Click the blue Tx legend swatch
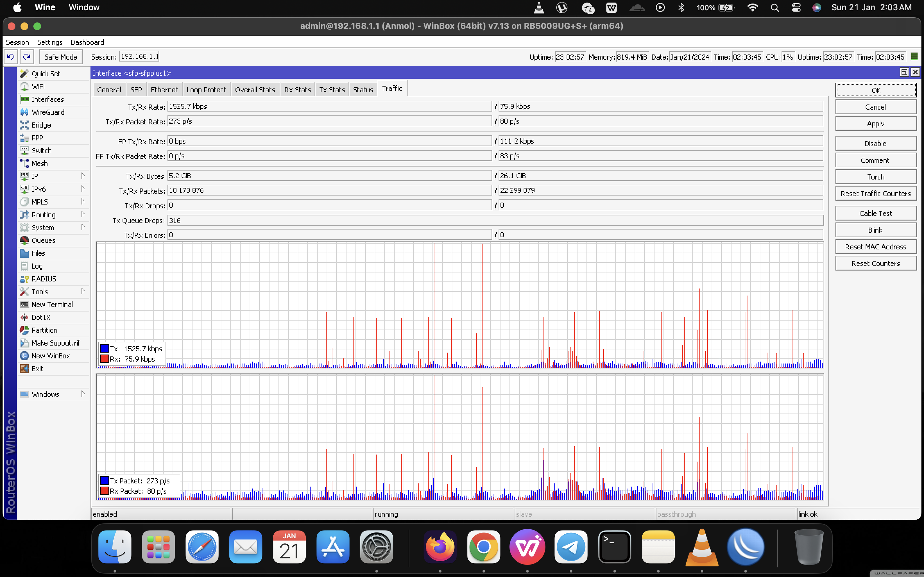924x577 pixels. tap(104, 348)
